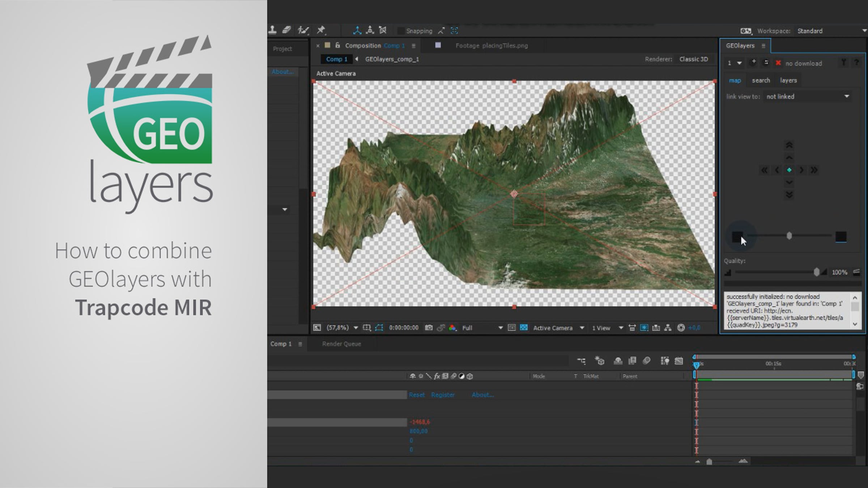868x488 pixels.
Task: Expand the Full resolution dropdown
Action: (x=482, y=328)
